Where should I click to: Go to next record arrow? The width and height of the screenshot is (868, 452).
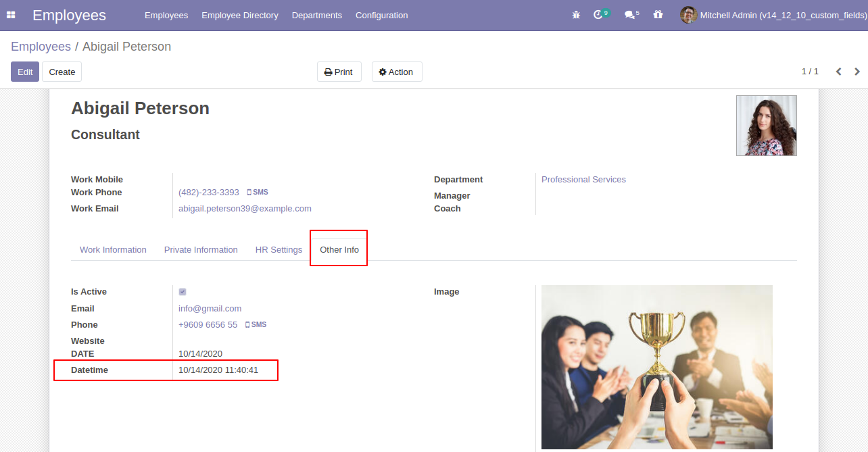(857, 72)
